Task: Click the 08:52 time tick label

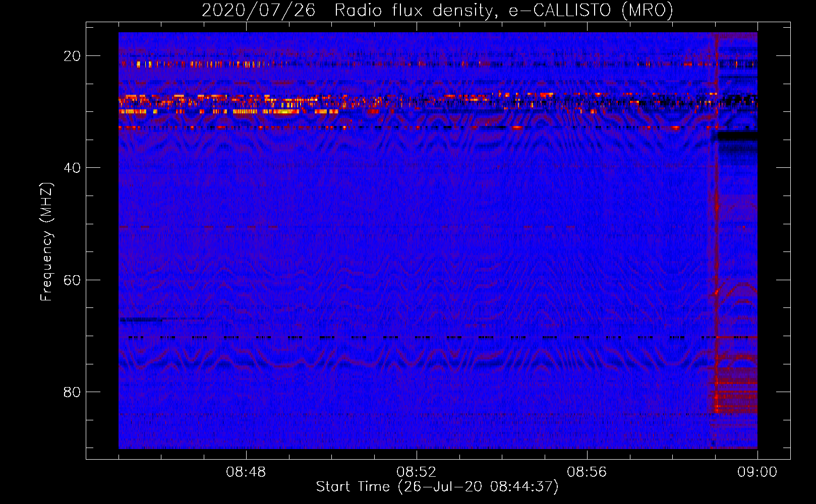Action: point(417,472)
